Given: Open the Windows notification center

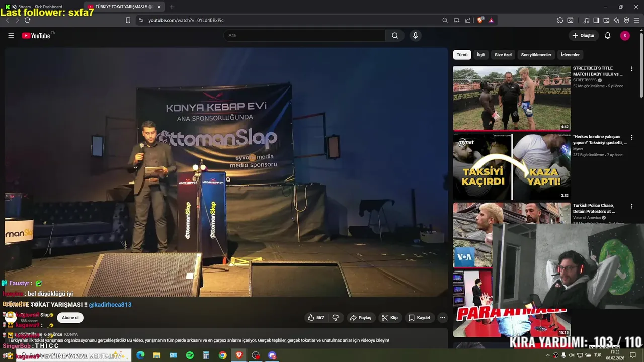Looking at the screenshot, I should tap(634, 355).
